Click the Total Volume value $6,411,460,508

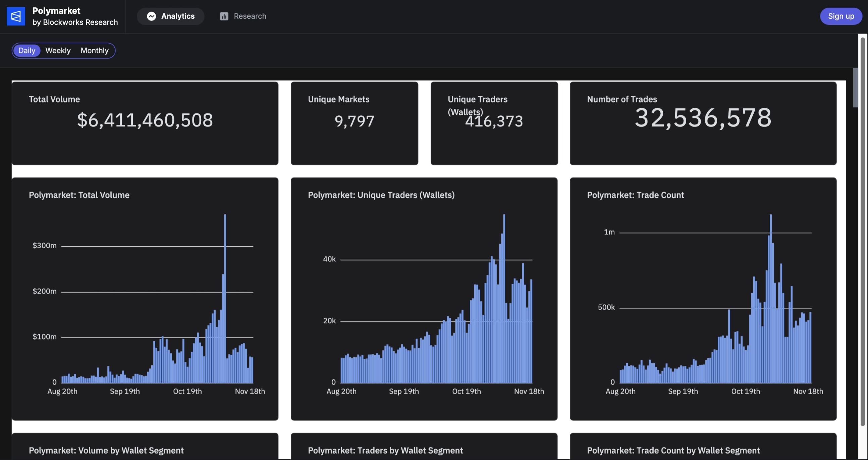pos(145,120)
